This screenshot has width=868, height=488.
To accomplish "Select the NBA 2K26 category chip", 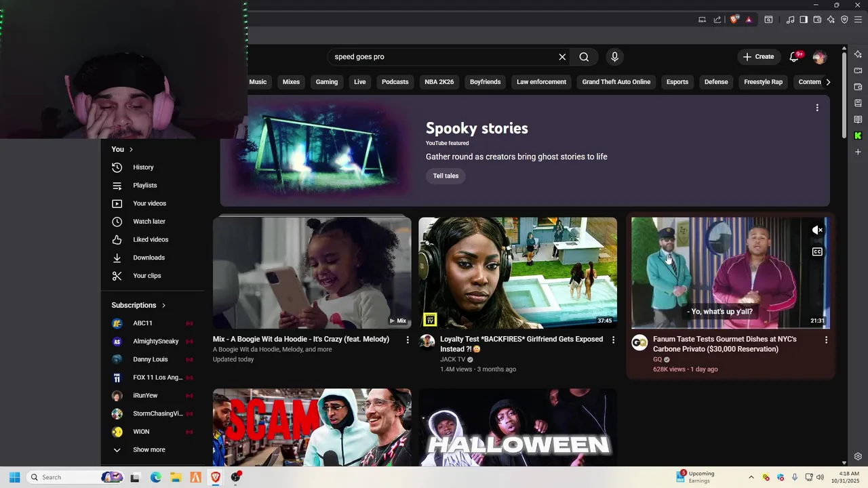I will click(439, 82).
